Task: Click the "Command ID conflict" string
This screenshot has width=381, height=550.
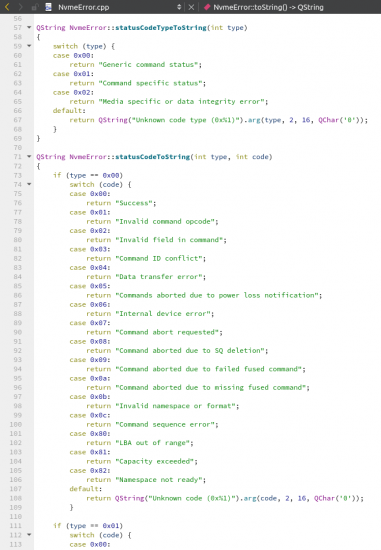Action: tap(159, 259)
